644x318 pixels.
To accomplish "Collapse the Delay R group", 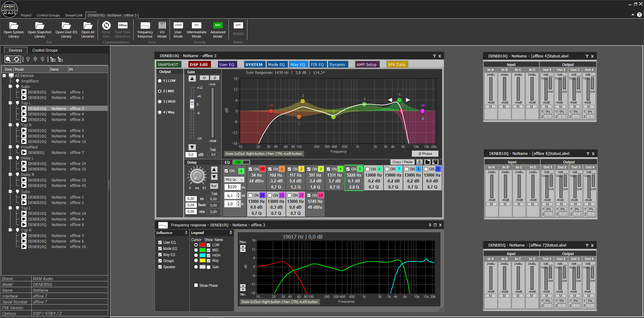I will (x=10, y=174).
